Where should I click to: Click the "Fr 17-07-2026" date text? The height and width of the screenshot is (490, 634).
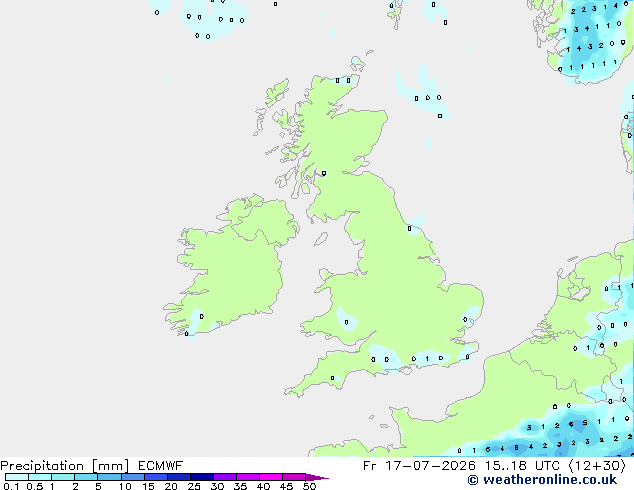click(419, 466)
